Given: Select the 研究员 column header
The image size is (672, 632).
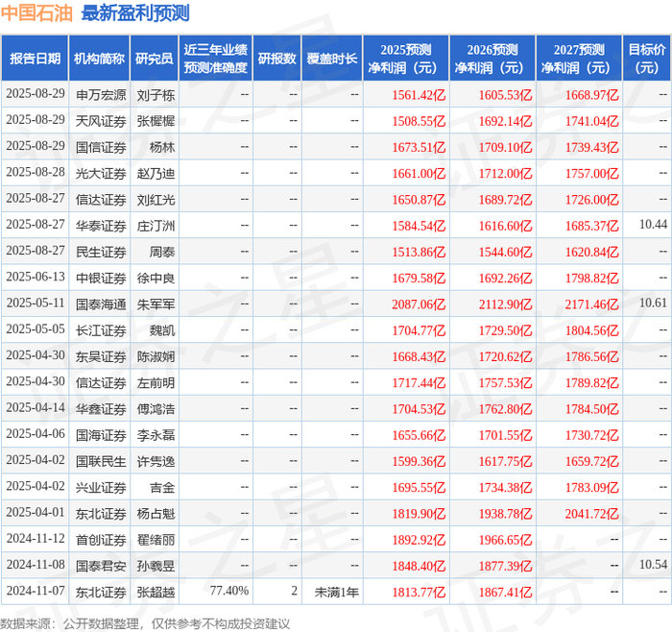Looking at the screenshot, I should 155,59.
